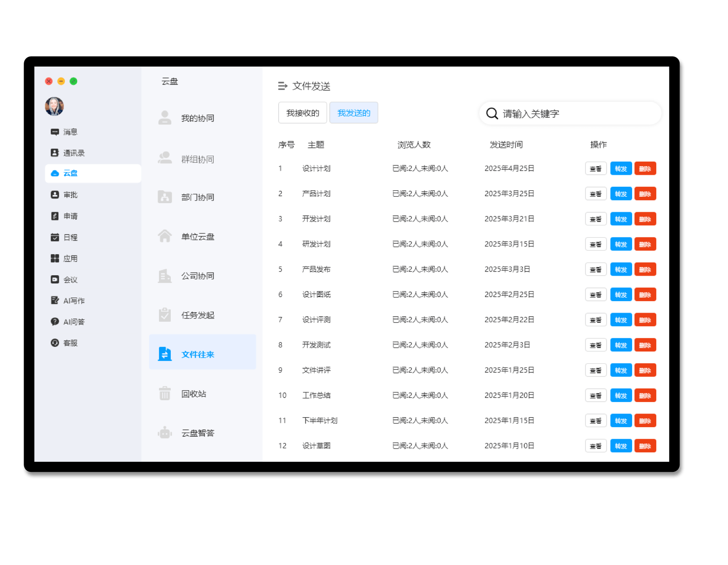Forward the 下半年计划 file
Screen dimensions: 728x565
point(621,420)
